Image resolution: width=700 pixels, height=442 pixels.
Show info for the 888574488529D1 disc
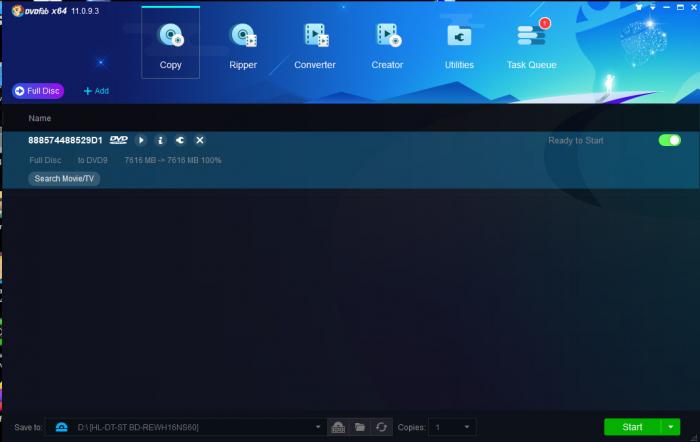pos(160,140)
